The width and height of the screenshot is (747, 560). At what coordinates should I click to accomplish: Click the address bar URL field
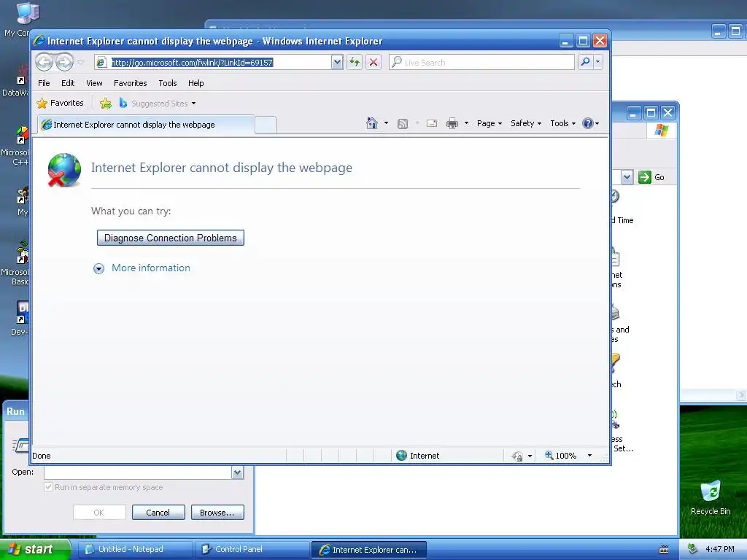[x=212, y=63]
